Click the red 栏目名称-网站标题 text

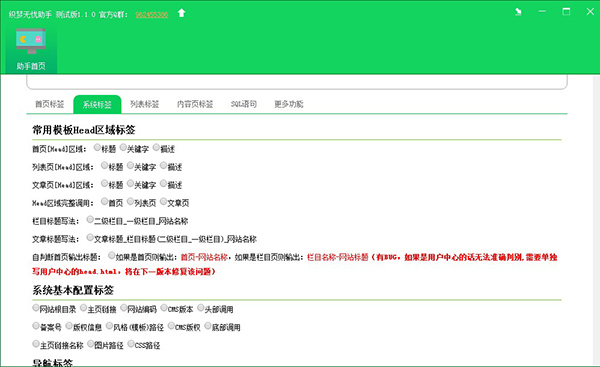click(x=338, y=257)
